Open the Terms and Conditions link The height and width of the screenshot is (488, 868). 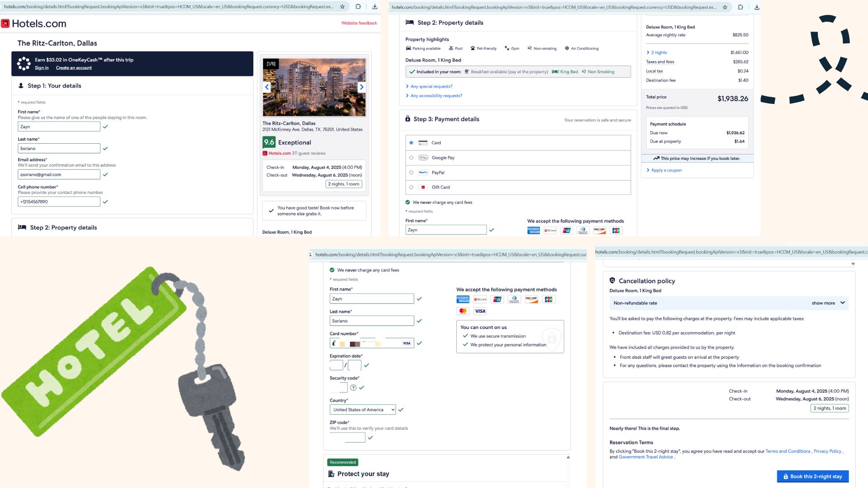tap(788, 451)
